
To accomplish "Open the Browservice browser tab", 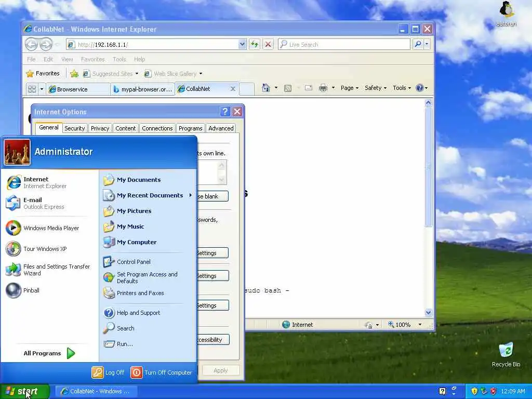I will 78,89.
